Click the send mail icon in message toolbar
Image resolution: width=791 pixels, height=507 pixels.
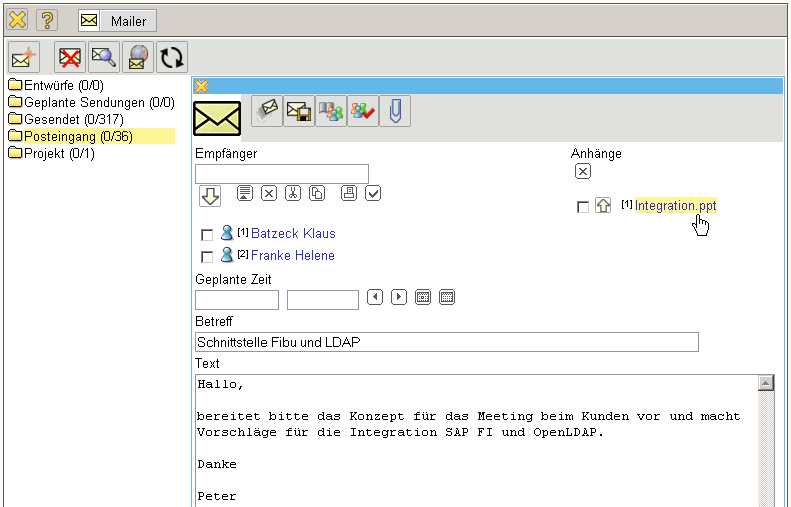coord(266,112)
